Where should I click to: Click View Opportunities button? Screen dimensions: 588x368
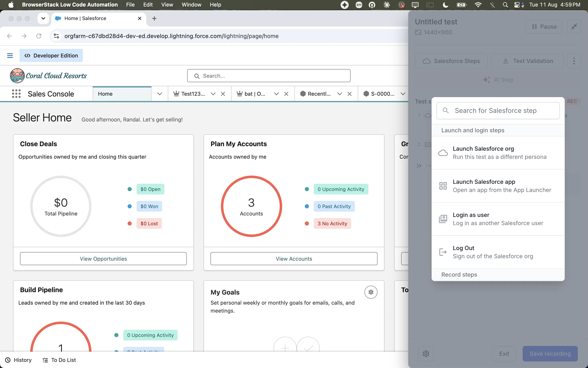tap(103, 259)
